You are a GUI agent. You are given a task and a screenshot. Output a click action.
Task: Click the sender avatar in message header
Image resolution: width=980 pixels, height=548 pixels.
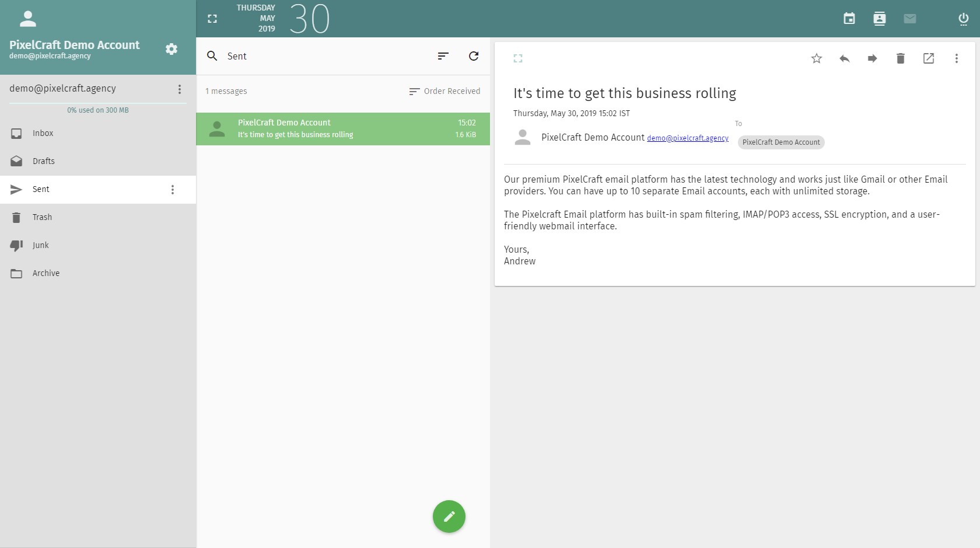point(523,138)
